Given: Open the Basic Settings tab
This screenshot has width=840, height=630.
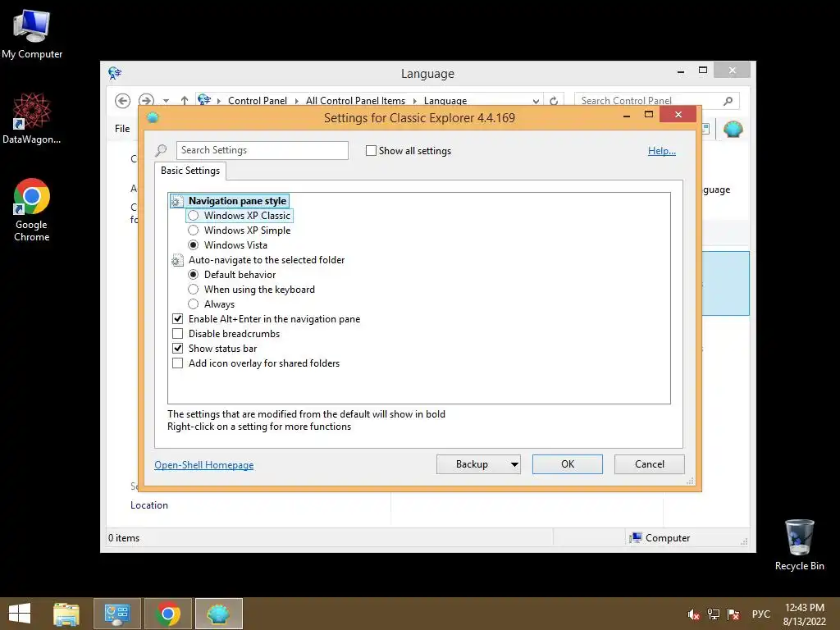Looking at the screenshot, I should coord(190,171).
